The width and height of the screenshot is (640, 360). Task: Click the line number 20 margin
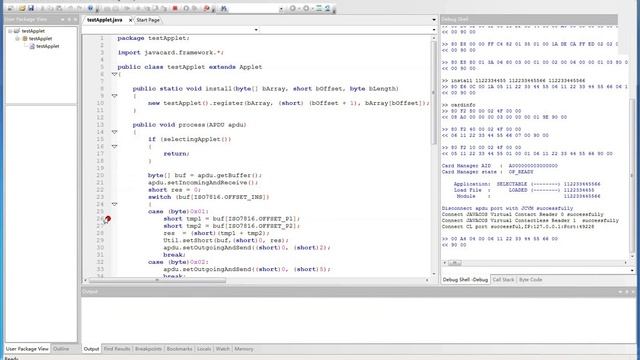pyautogui.click(x=100, y=176)
